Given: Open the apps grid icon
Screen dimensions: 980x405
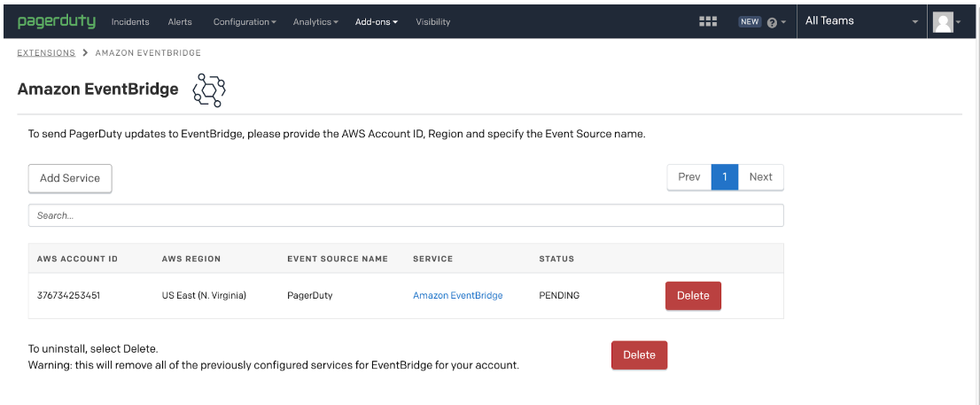Looking at the screenshot, I should (x=707, y=21).
